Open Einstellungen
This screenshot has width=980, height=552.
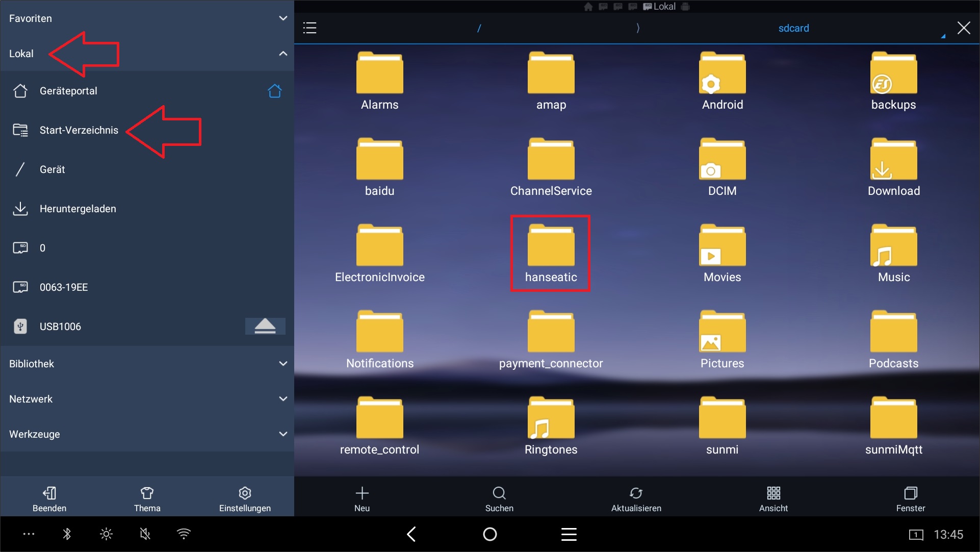click(x=245, y=499)
